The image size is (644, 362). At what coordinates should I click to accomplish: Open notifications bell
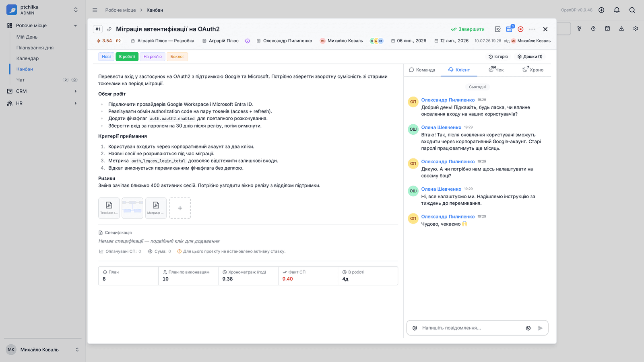coord(617,10)
